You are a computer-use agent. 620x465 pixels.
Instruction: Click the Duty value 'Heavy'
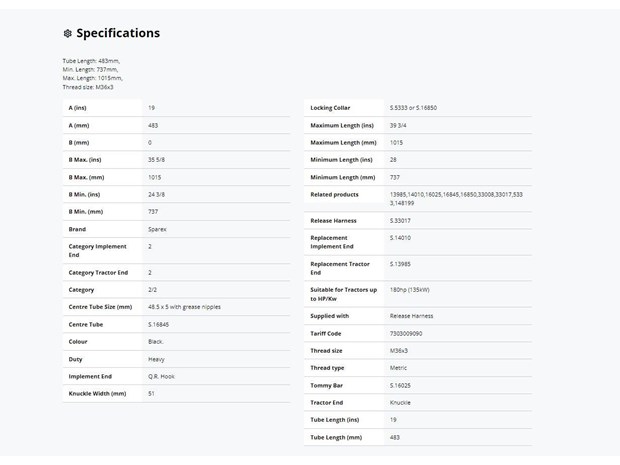point(156,359)
